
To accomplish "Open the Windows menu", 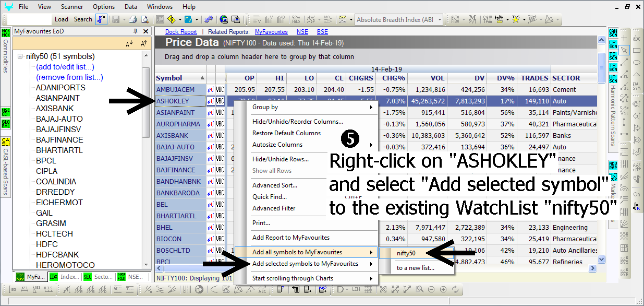I will (x=160, y=7).
